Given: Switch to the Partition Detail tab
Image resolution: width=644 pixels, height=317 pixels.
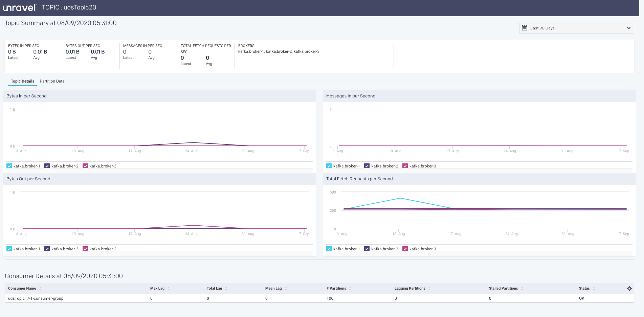Looking at the screenshot, I should [x=53, y=81].
